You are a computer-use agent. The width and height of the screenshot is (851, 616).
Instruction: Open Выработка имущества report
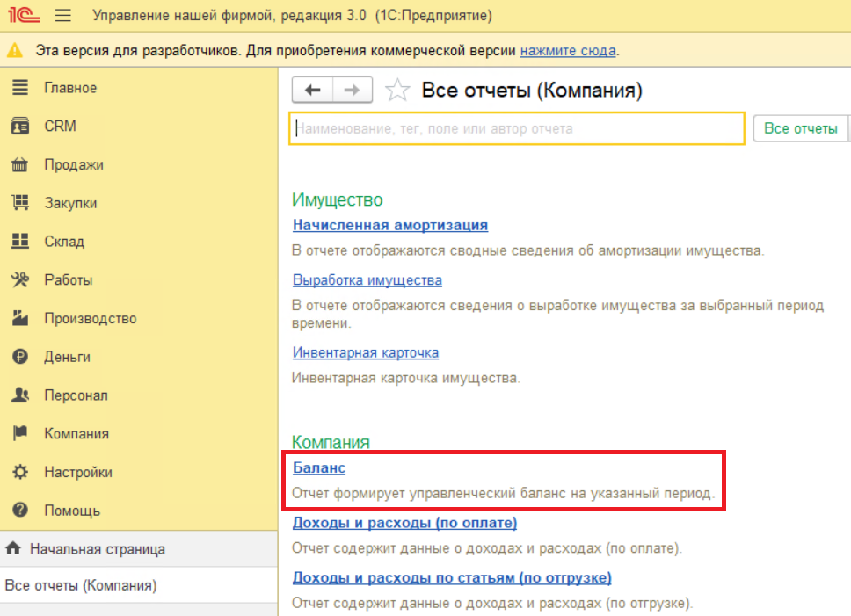click(367, 280)
